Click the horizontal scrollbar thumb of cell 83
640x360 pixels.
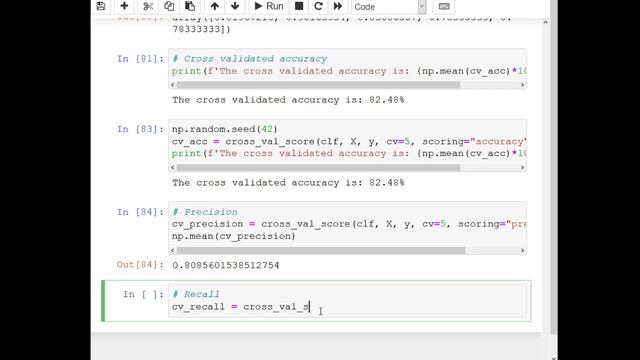click(318, 168)
